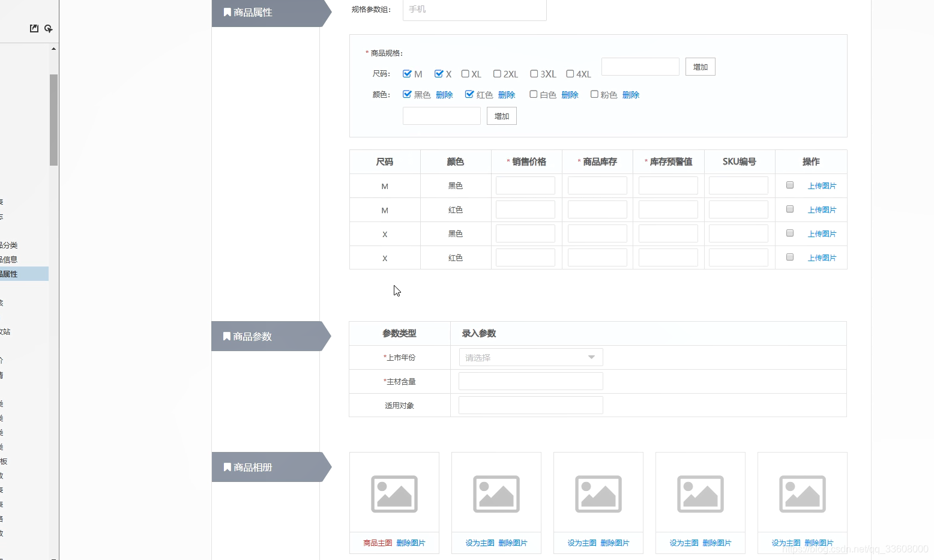Click 设为主图 under the fourth album image
934x560 pixels.
(684, 543)
